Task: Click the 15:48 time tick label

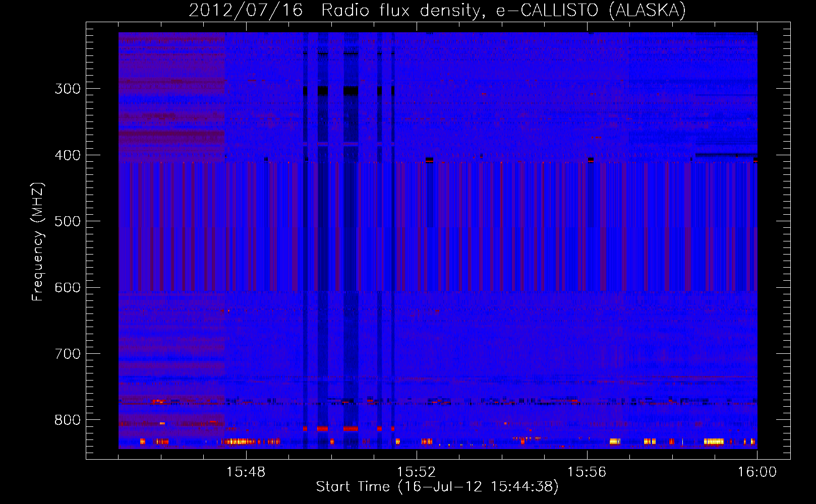Action: 246,472
